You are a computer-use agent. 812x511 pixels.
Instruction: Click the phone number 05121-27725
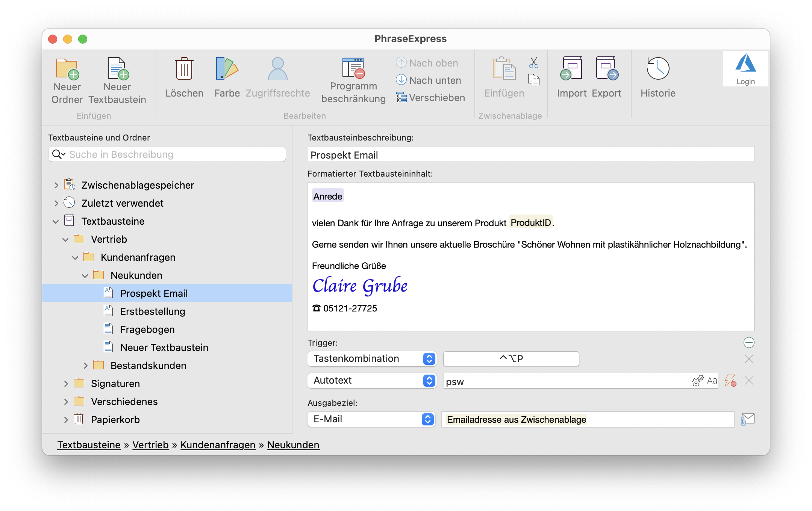[350, 308]
